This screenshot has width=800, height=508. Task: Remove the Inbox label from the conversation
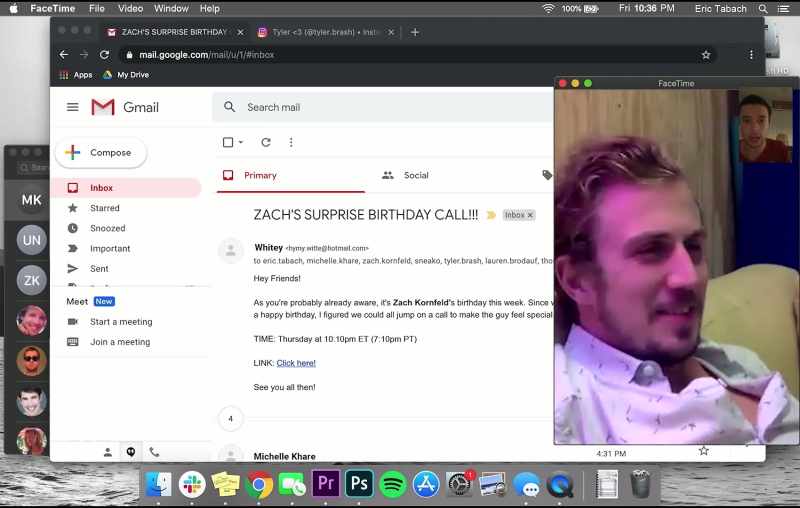pos(530,215)
